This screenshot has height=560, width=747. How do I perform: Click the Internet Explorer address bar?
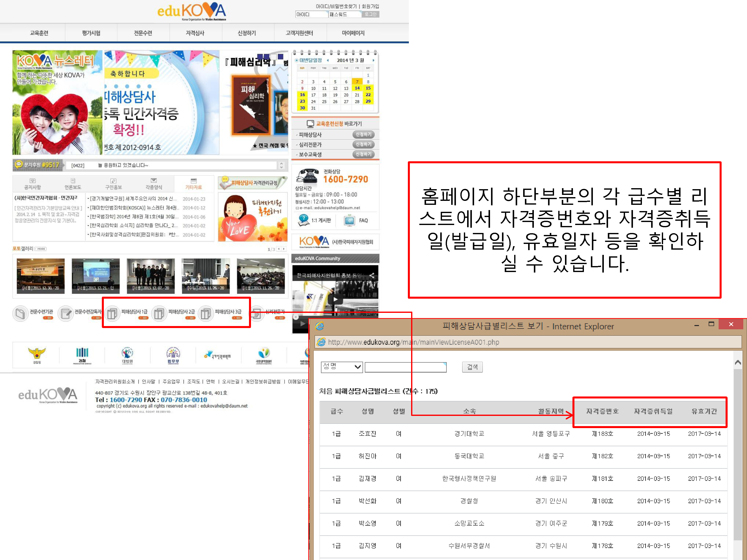tap(529, 342)
